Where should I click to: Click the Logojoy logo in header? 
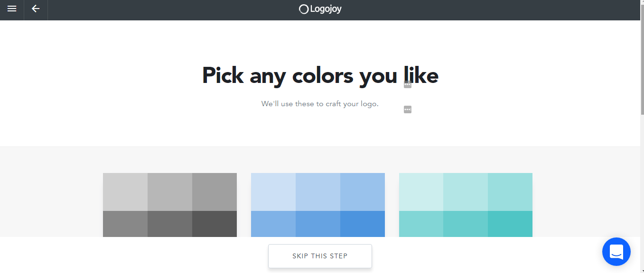point(320,9)
